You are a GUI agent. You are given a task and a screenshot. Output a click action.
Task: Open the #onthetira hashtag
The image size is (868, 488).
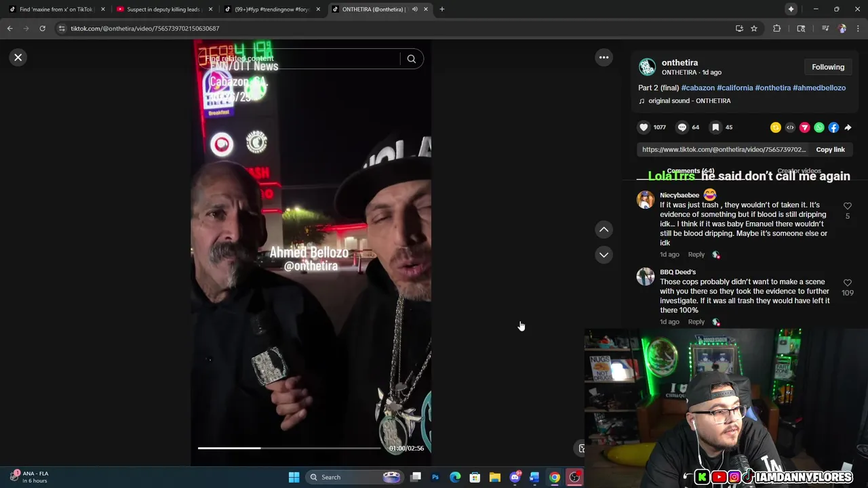[773, 88]
